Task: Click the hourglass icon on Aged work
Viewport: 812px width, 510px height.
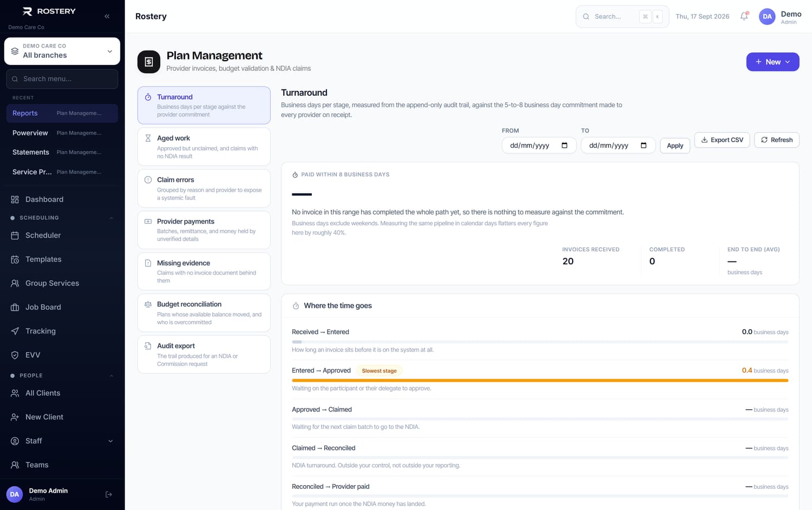Action: pyautogui.click(x=148, y=138)
